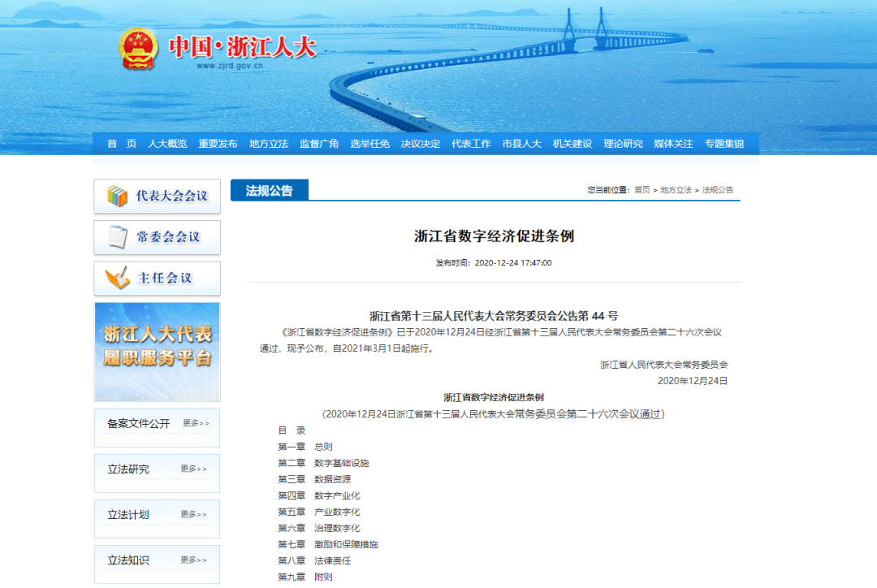Screen dimensions: 877x588
Task: Click 地方立法 breadcrumb link
Action: click(x=676, y=190)
